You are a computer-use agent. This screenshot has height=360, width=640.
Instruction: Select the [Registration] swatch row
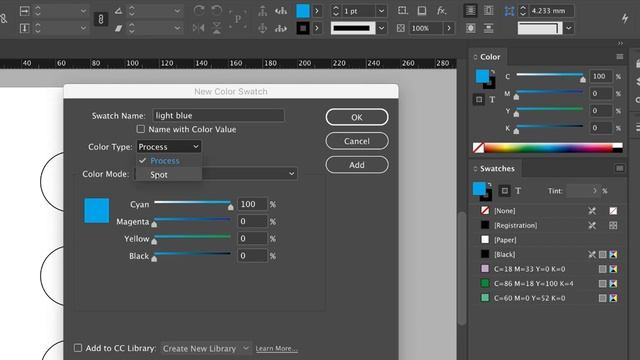click(549, 225)
